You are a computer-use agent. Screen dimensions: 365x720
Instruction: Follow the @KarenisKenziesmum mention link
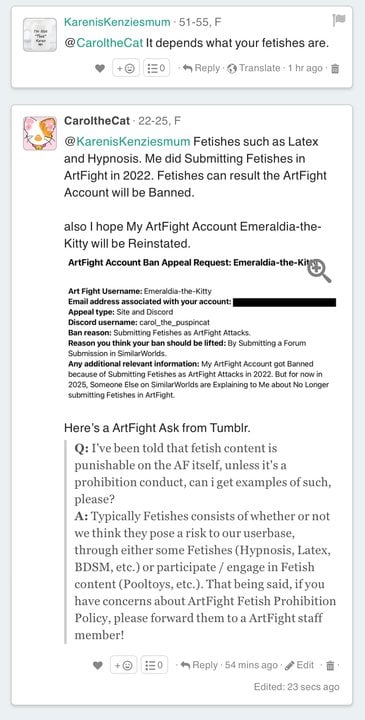tap(127, 141)
